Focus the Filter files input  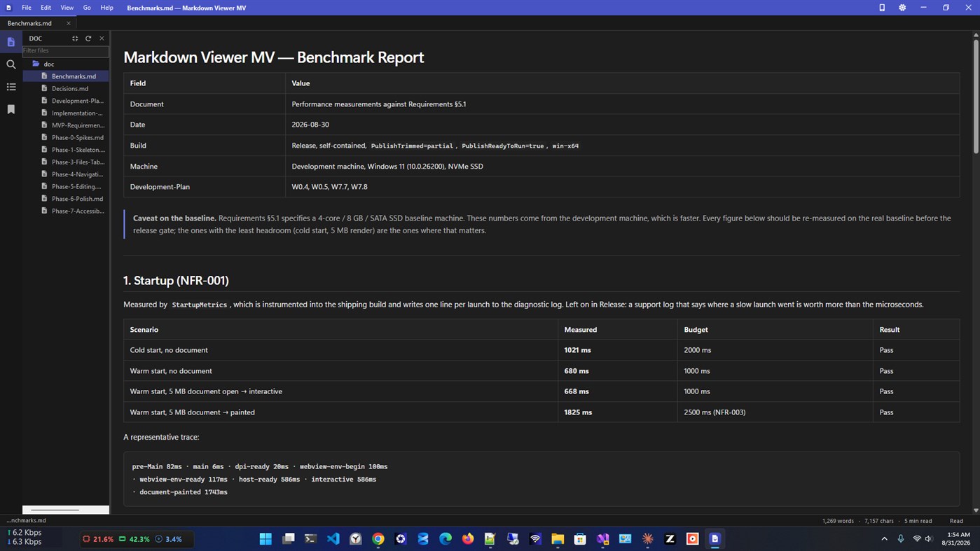(x=65, y=50)
